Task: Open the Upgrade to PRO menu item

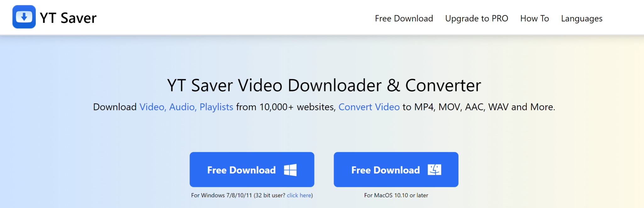Action: coord(476,19)
